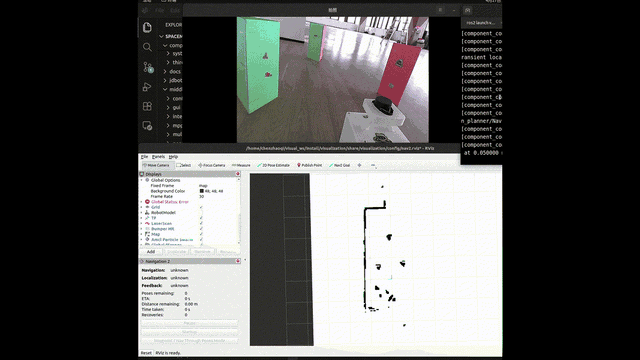Image resolution: width=640 pixels, height=360 pixels.
Task: Collapse the SPACEM root folder in explorer
Action: point(162,36)
